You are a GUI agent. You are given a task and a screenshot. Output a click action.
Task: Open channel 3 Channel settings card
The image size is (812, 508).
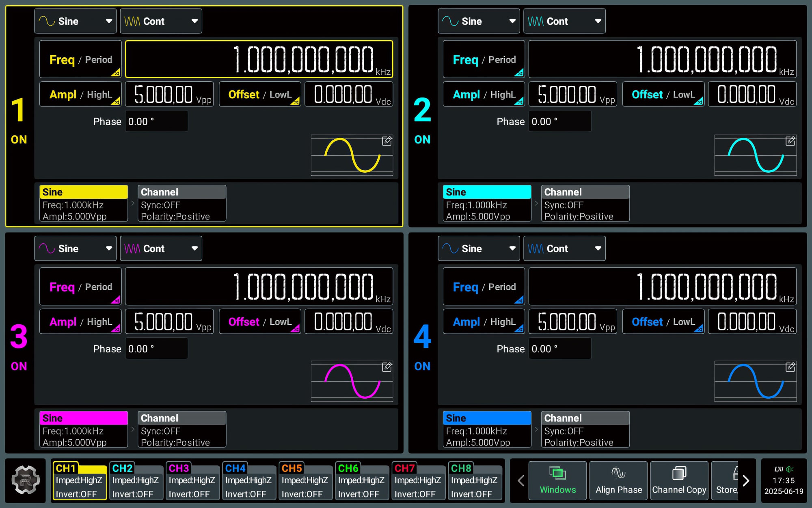(182, 429)
